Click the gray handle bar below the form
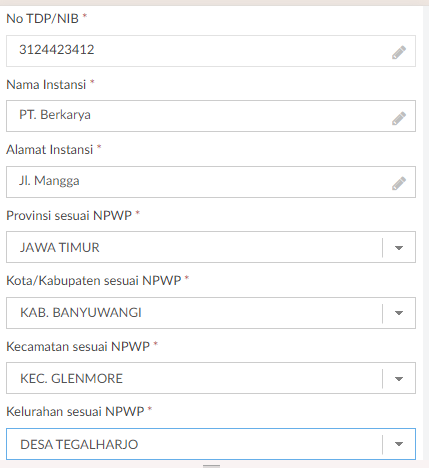 click(211, 466)
